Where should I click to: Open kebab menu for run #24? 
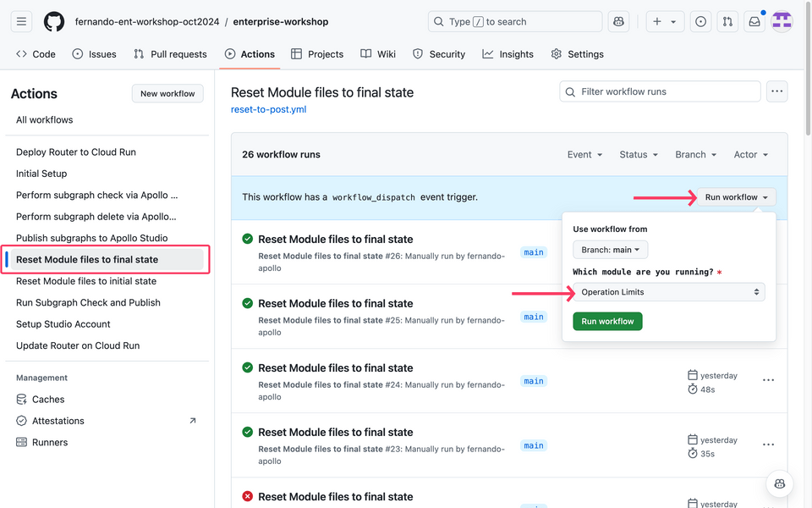point(769,380)
